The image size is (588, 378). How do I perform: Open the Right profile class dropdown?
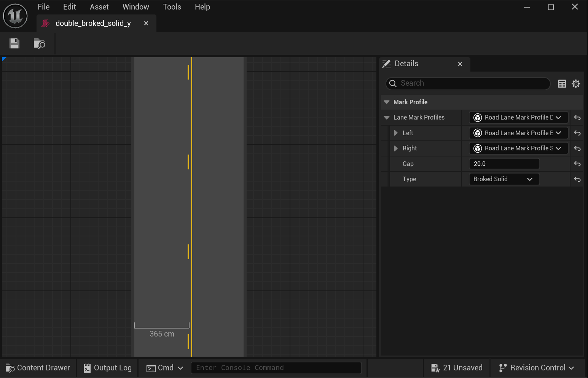click(x=518, y=148)
